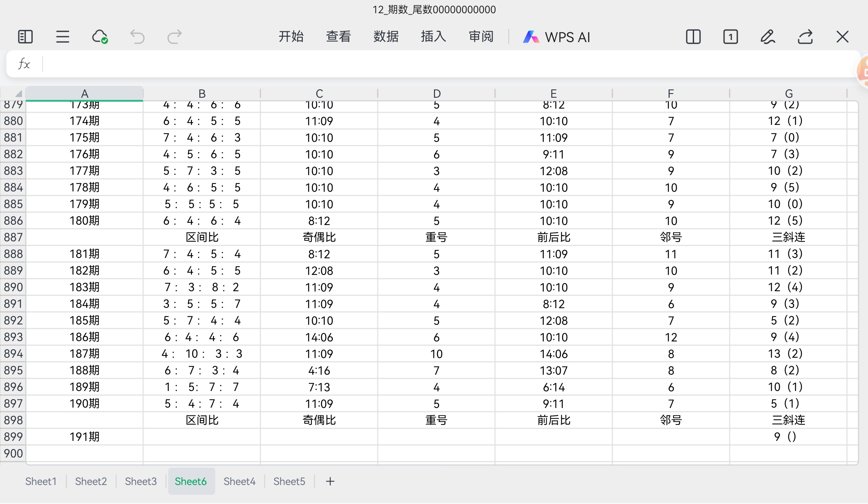Select column G header

coord(788,93)
